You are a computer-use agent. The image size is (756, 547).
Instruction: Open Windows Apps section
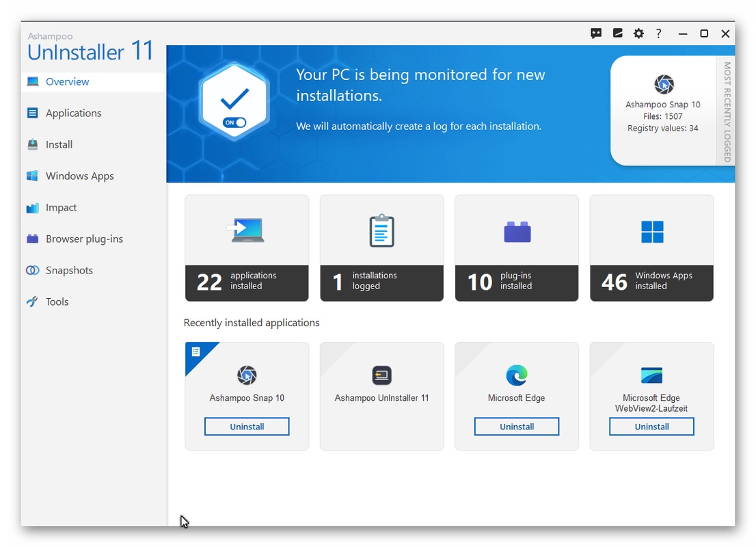tap(93, 176)
